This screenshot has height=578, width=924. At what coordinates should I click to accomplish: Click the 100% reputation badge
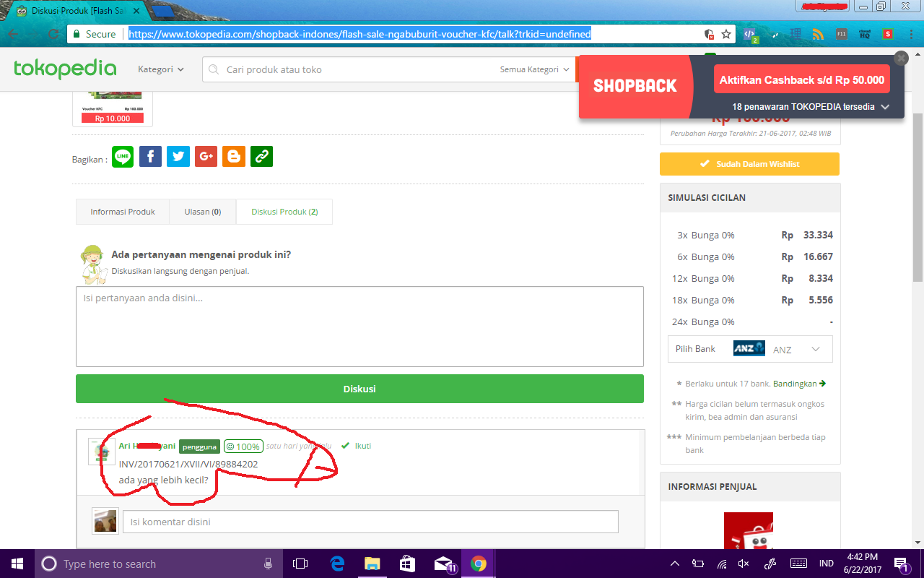[x=243, y=447]
